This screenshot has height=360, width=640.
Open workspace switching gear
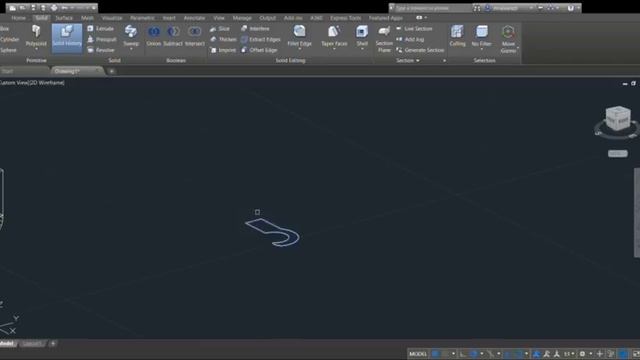pyautogui.click(x=582, y=354)
